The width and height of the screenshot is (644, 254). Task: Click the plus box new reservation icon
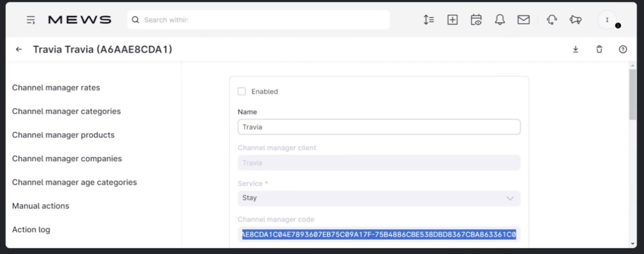pos(452,20)
